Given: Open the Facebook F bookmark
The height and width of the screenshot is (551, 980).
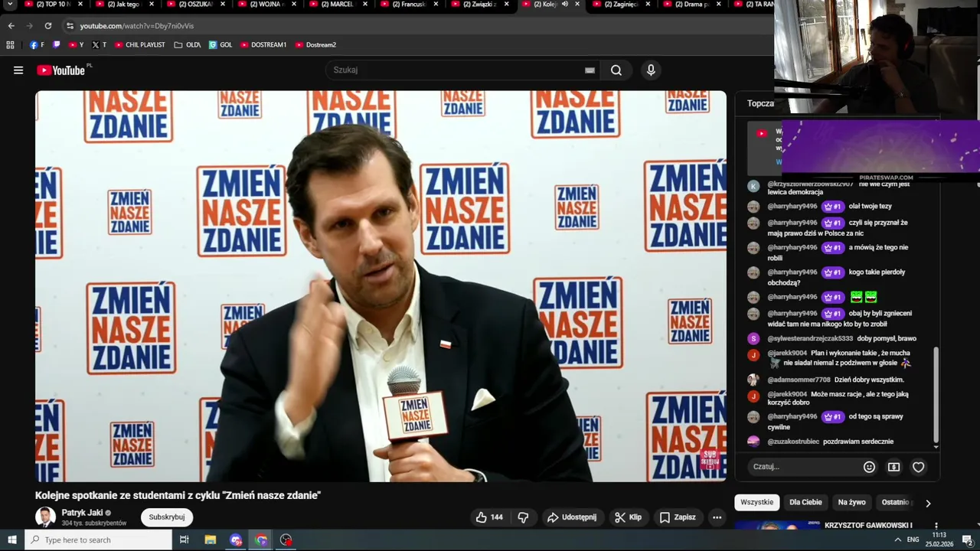Looking at the screenshot, I should click(37, 45).
